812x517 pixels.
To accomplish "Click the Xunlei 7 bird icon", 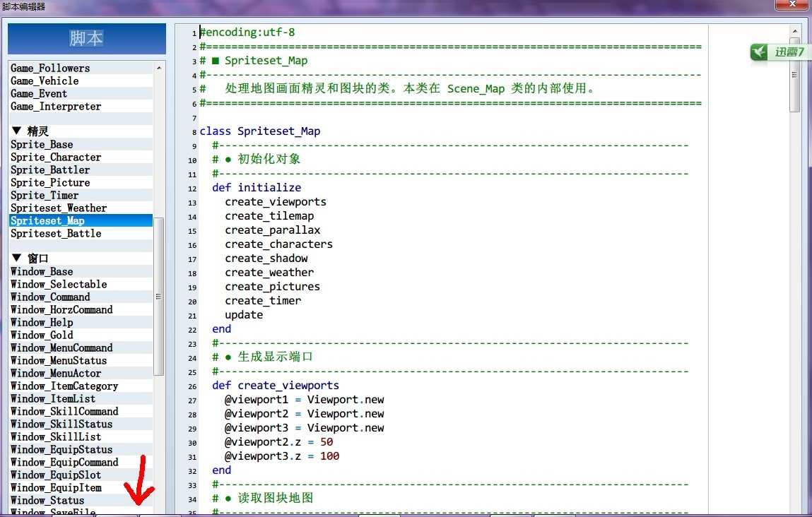I will (759, 52).
